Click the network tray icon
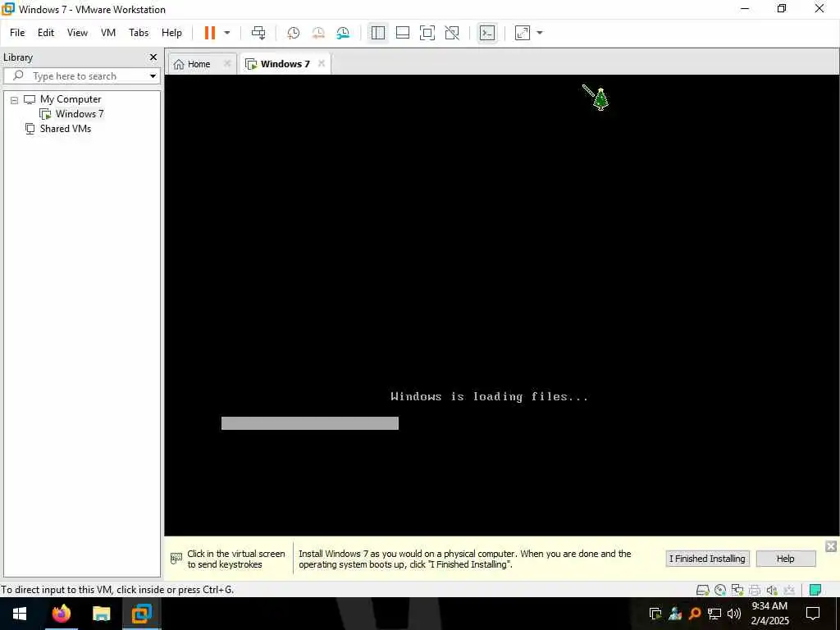The width and height of the screenshot is (840, 630). tap(714, 614)
